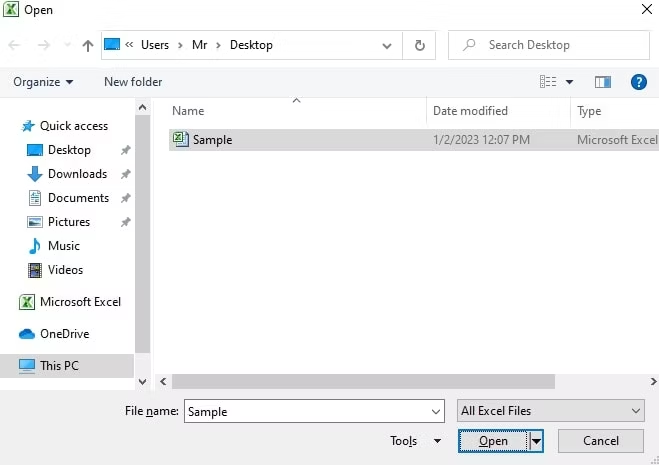
Task: Sort files by Date modified column
Action: click(470, 111)
